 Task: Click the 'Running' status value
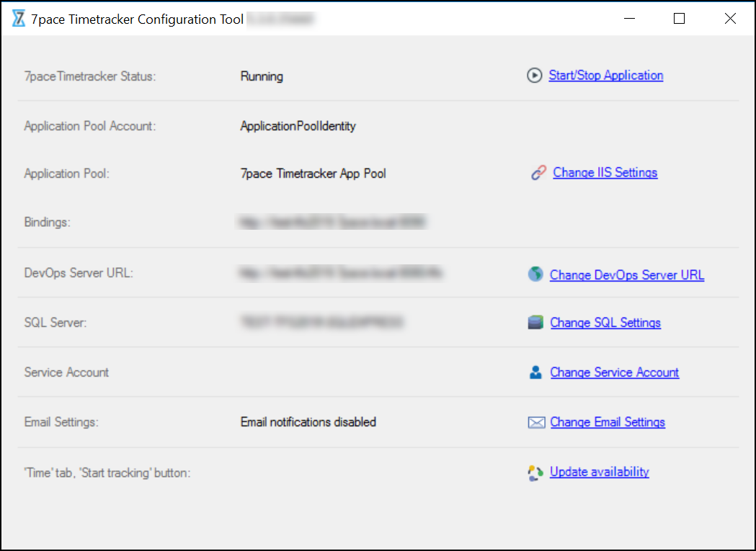click(x=262, y=76)
